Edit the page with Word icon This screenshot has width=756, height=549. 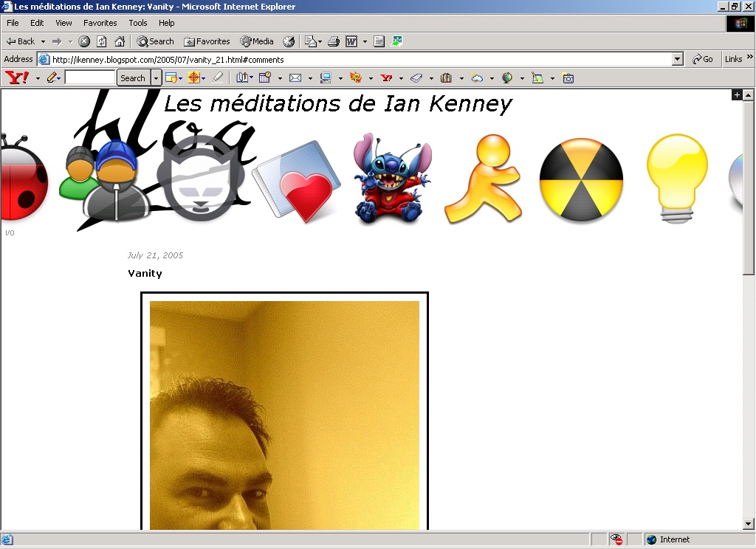click(351, 41)
